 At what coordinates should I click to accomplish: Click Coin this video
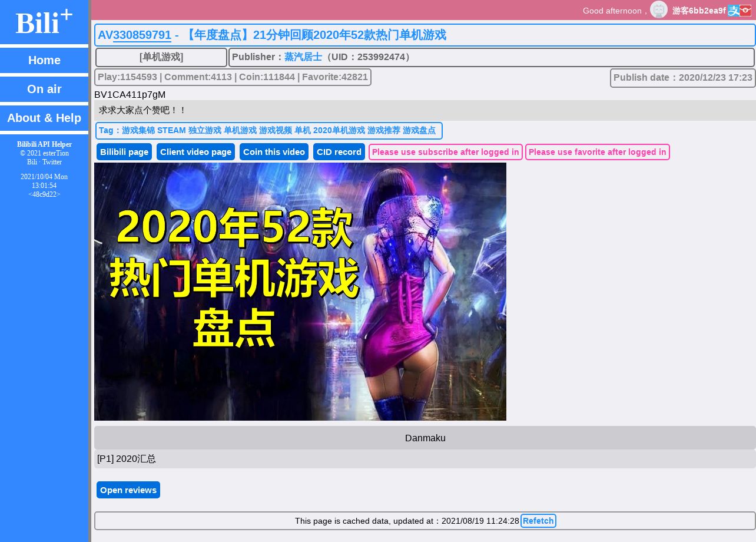274,152
